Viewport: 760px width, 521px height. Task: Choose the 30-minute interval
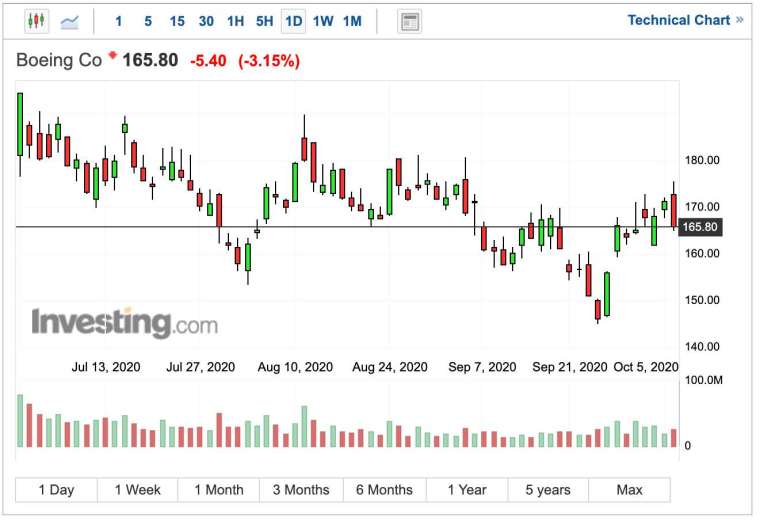[x=206, y=21]
